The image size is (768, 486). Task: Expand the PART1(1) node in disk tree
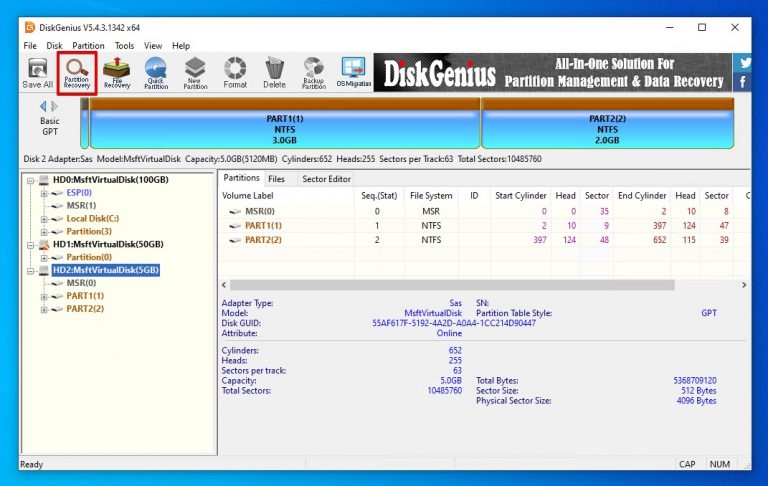(44, 296)
